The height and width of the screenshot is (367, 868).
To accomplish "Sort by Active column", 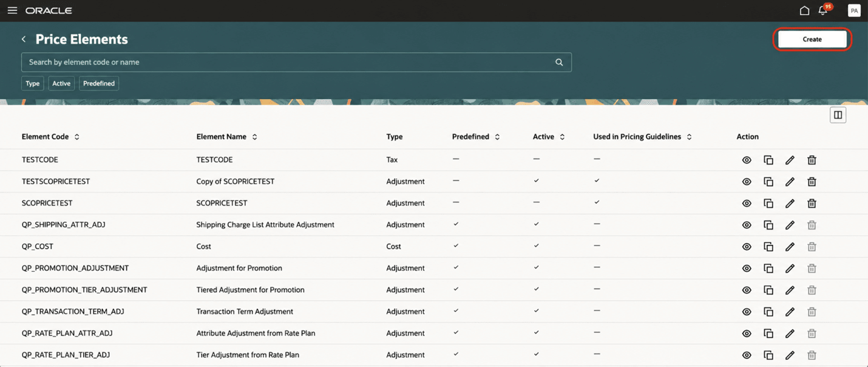I will (x=562, y=137).
